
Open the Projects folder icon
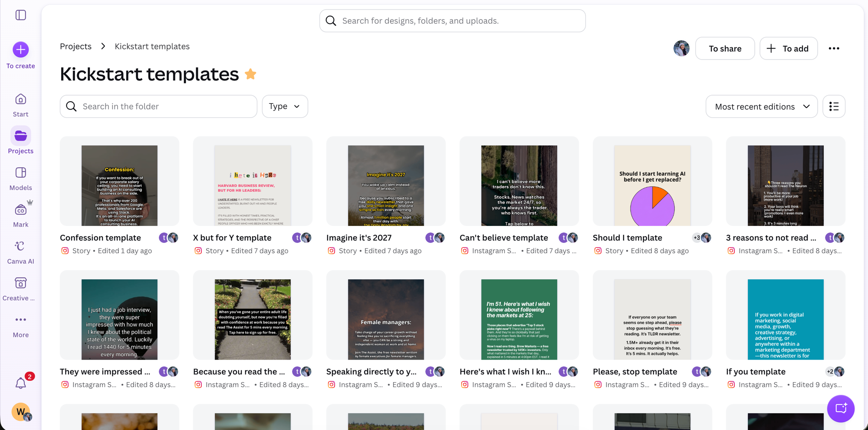tap(20, 136)
